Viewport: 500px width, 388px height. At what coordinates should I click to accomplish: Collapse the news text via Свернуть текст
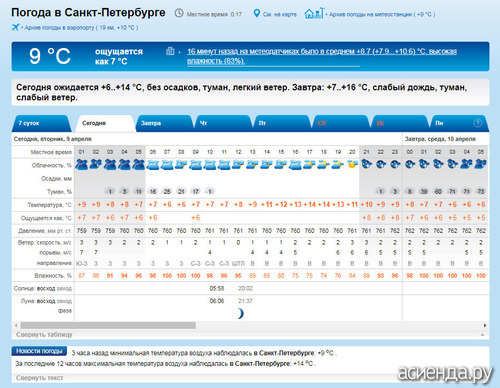pyautogui.click(x=40, y=378)
